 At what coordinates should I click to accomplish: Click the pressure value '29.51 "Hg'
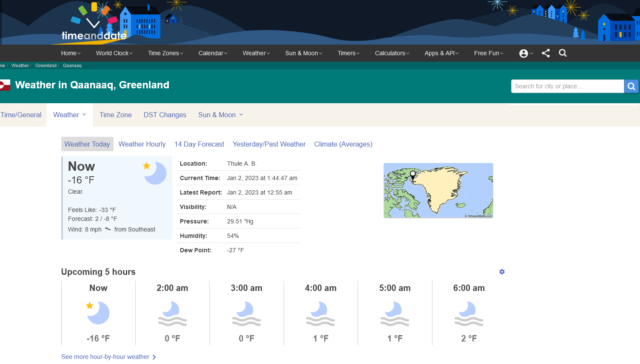240,221
